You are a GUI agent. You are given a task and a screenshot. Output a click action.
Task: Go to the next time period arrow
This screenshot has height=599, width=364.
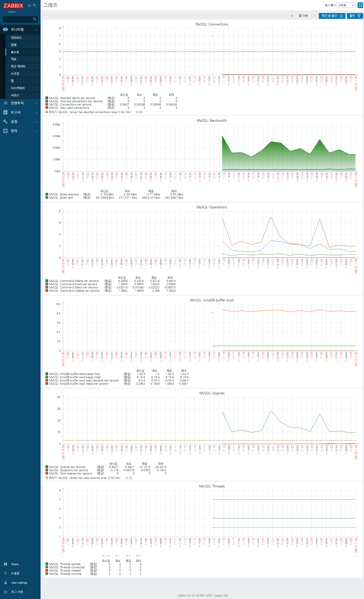point(314,16)
